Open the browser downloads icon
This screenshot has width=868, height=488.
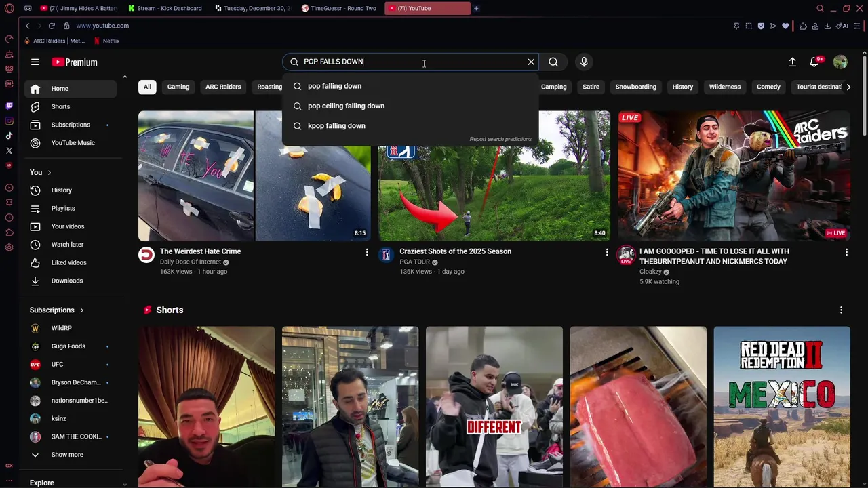[828, 26]
